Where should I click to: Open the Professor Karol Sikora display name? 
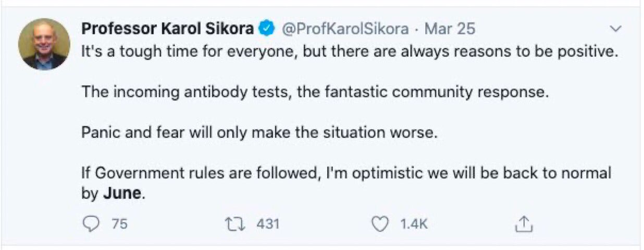coord(168,29)
